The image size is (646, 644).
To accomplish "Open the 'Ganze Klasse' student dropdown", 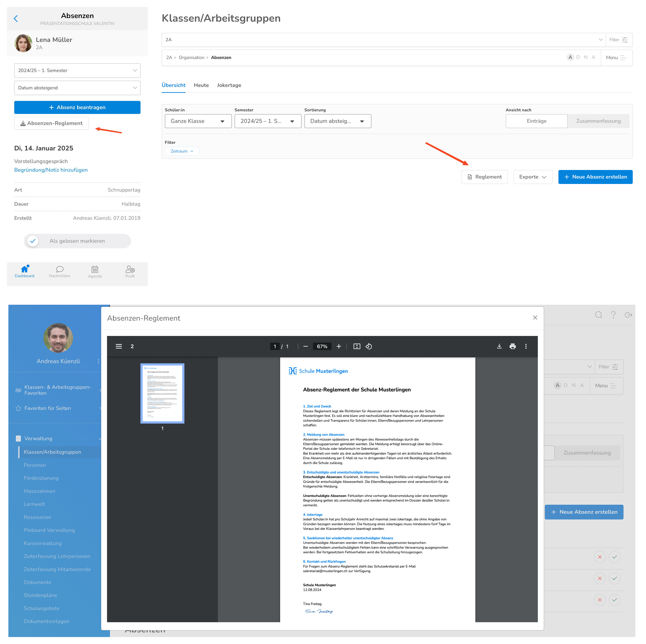I will click(198, 121).
